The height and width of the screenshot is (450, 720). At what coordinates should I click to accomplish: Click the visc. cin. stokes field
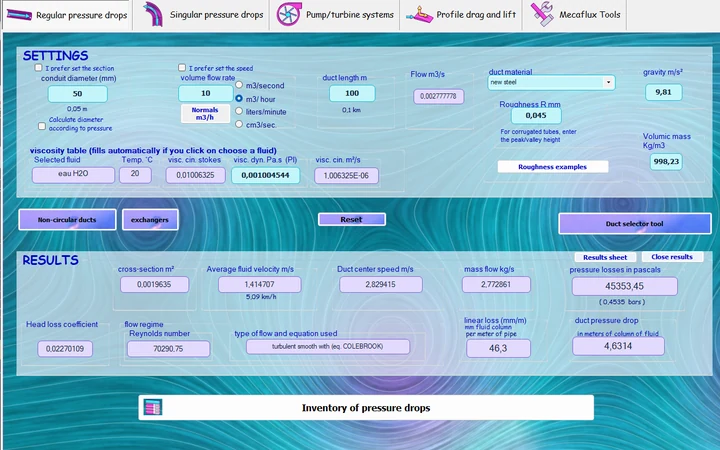196,175
